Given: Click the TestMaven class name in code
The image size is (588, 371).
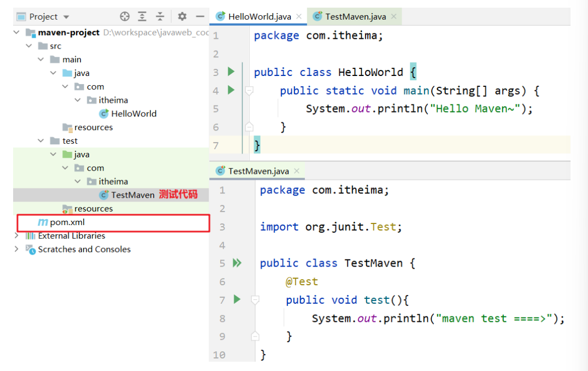Looking at the screenshot, I should (x=373, y=263).
